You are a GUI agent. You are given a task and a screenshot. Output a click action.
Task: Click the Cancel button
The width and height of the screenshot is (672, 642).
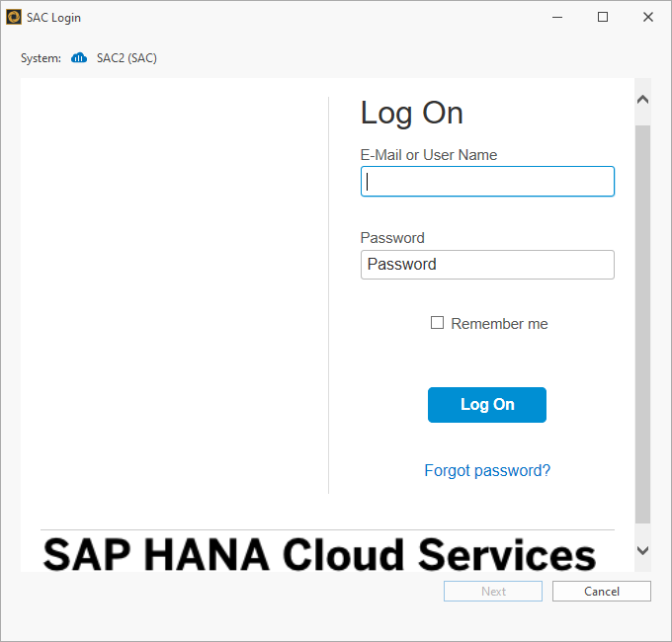601,592
